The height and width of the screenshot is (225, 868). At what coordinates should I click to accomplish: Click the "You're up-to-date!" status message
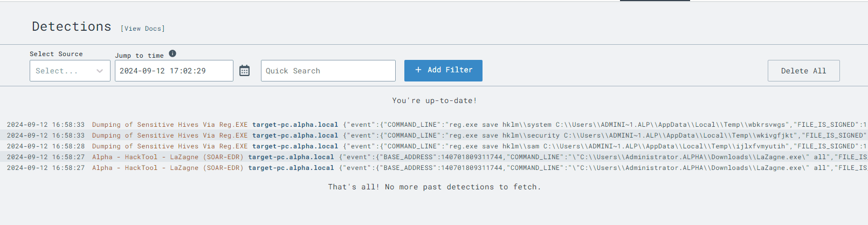(x=434, y=100)
